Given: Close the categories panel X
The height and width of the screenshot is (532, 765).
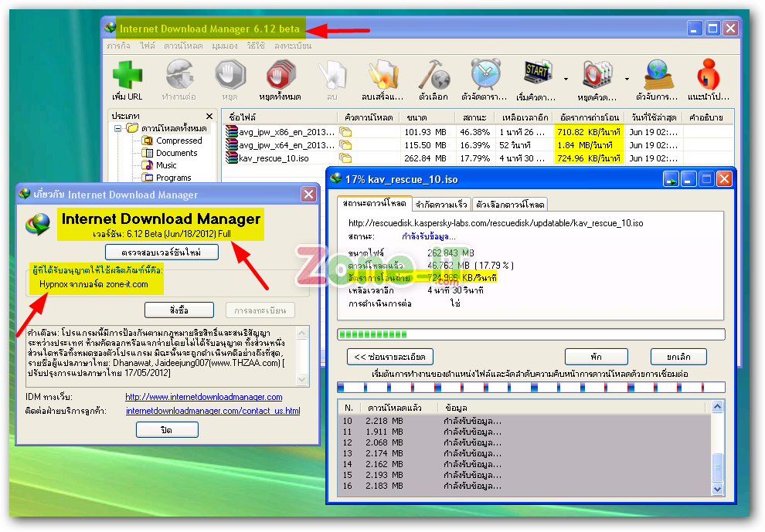Looking at the screenshot, I should 209,116.
